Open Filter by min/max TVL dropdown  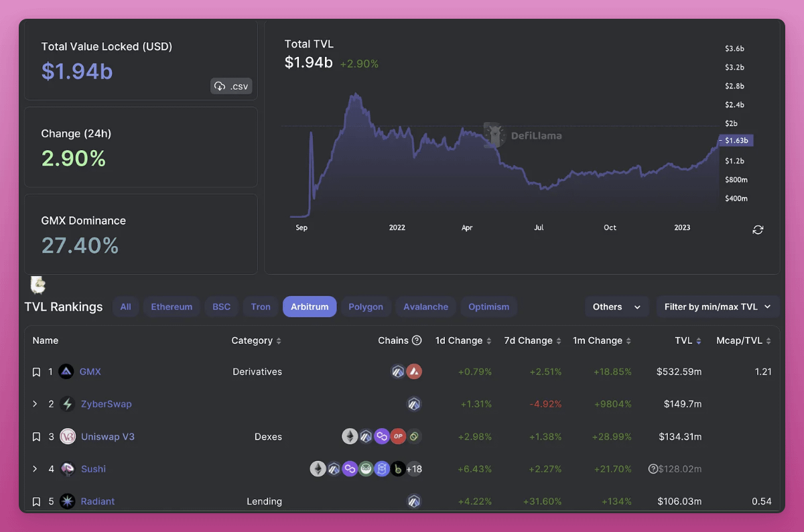pos(718,307)
